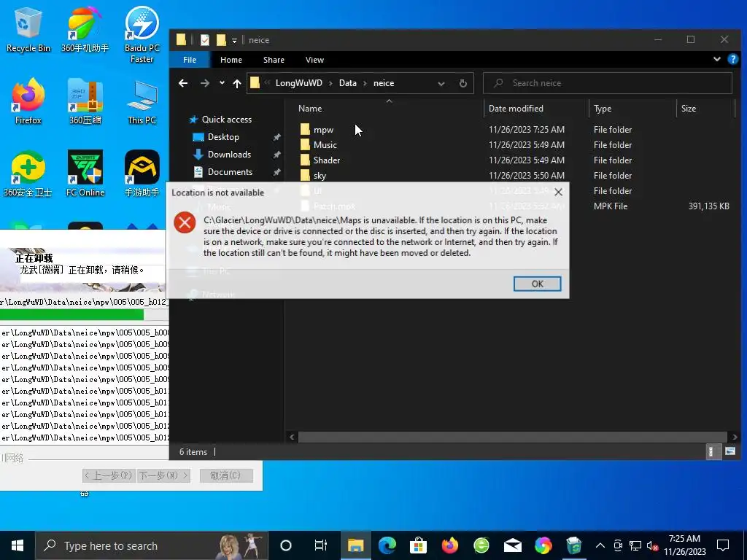Open Explorer help question mark

(732, 60)
